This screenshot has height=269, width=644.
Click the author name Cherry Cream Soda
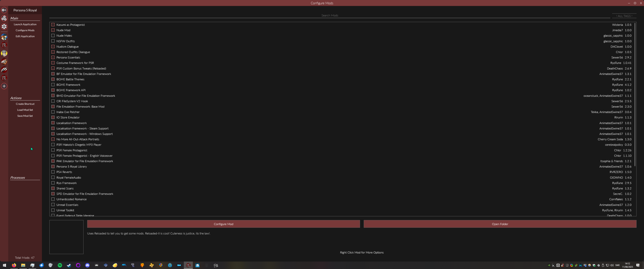(x=610, y=139)
